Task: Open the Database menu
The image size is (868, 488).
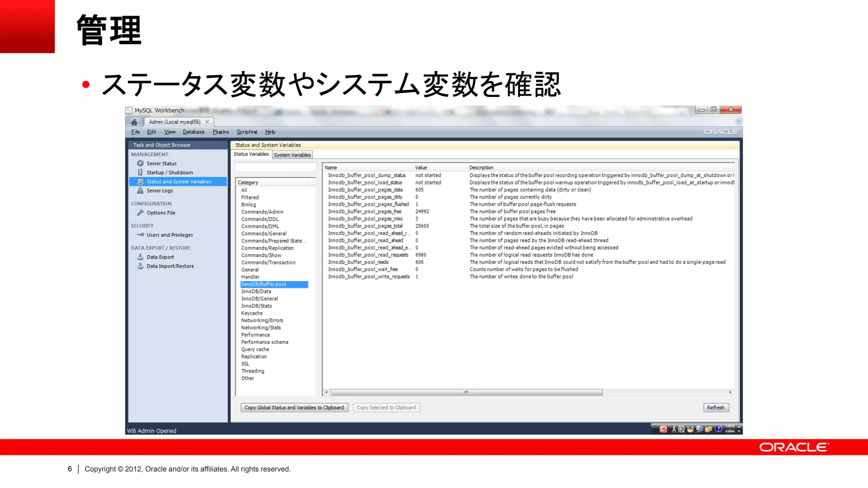Action: point(194,132)
